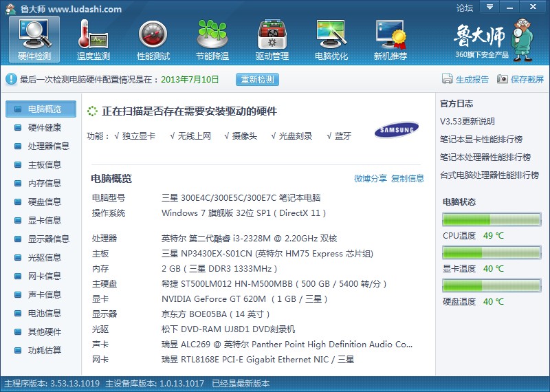This screenshot has height=392, width=550.
Task: Open the 硬件检测 hardware detection icon
Action: (x=34, y=39)
